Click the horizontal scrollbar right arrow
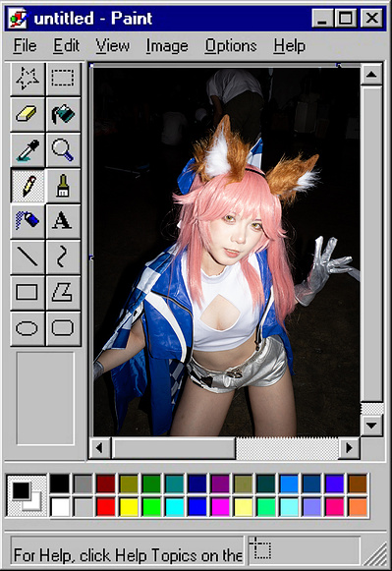This screenshot has width=392, height=571. 349,447
